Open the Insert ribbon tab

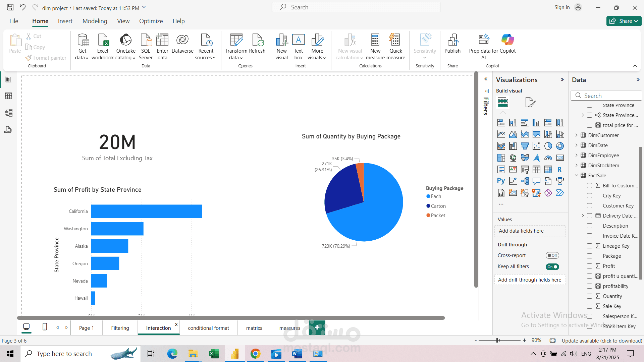65,21
